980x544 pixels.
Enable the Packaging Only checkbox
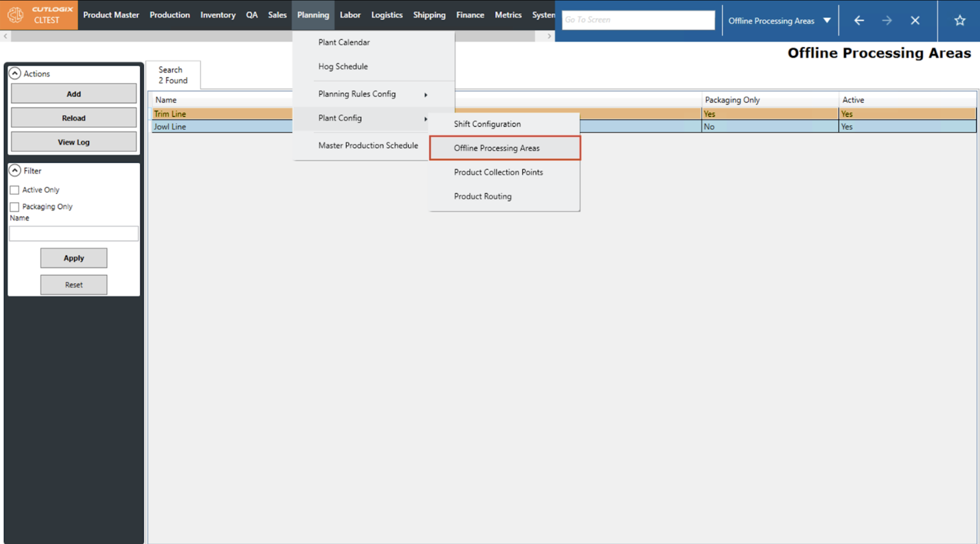pos(15,207)
